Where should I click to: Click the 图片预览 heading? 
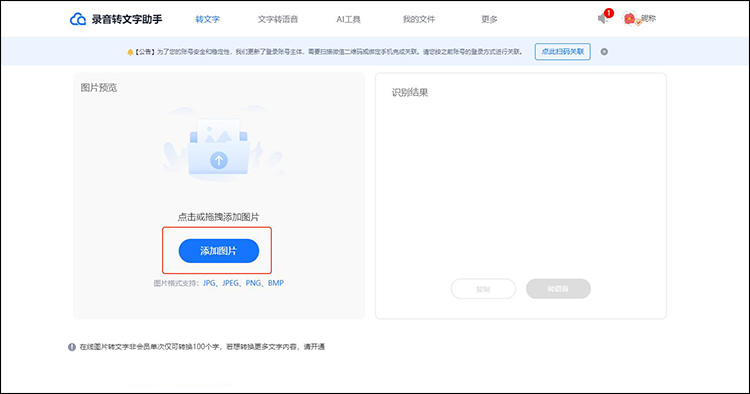point(99,88)
